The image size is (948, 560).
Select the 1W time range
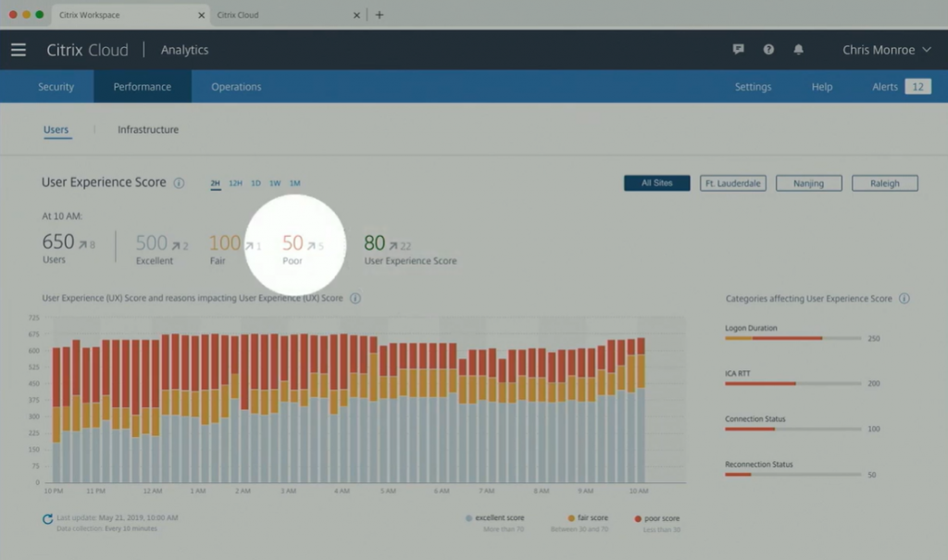[x=275, y=183]
